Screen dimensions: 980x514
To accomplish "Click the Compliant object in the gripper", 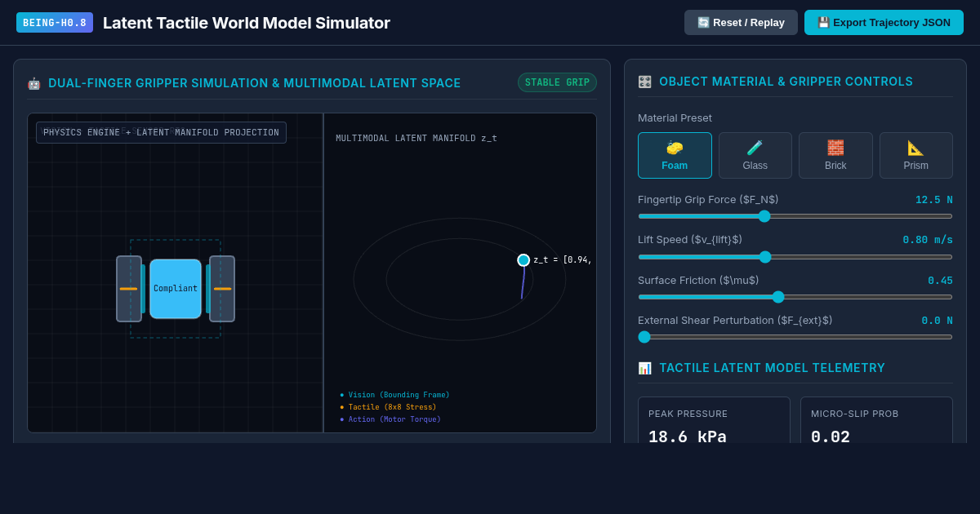I will tap(176, 289).
